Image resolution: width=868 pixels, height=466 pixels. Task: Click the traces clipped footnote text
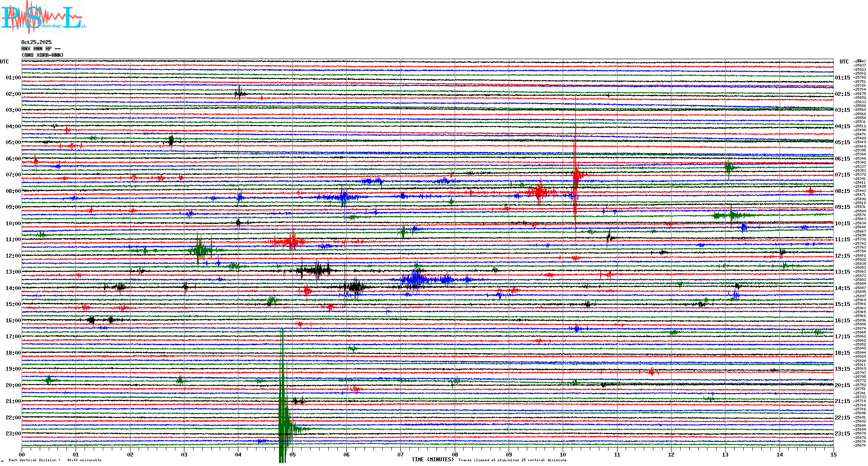[512, 460]
